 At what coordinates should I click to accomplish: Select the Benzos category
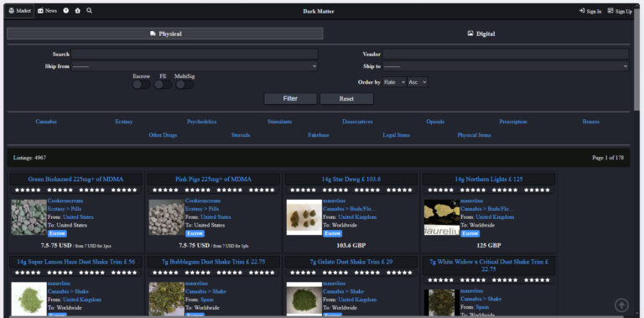[591, 122]
